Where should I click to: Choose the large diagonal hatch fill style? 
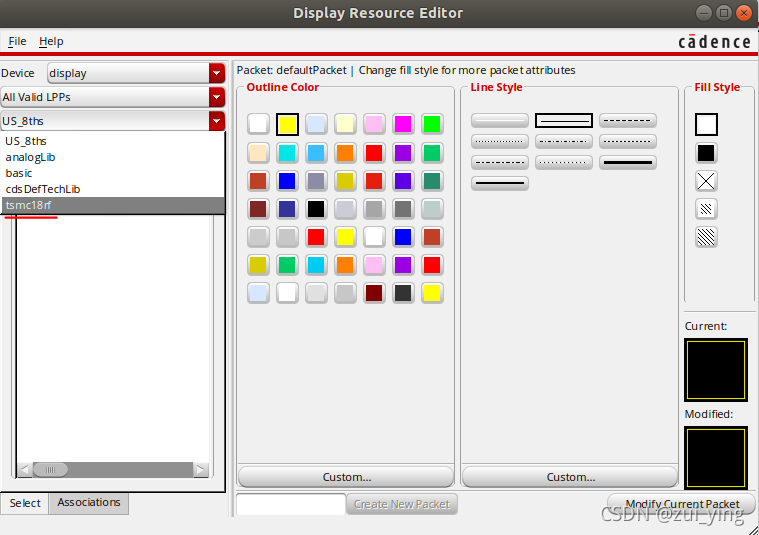tap(706, 237)
